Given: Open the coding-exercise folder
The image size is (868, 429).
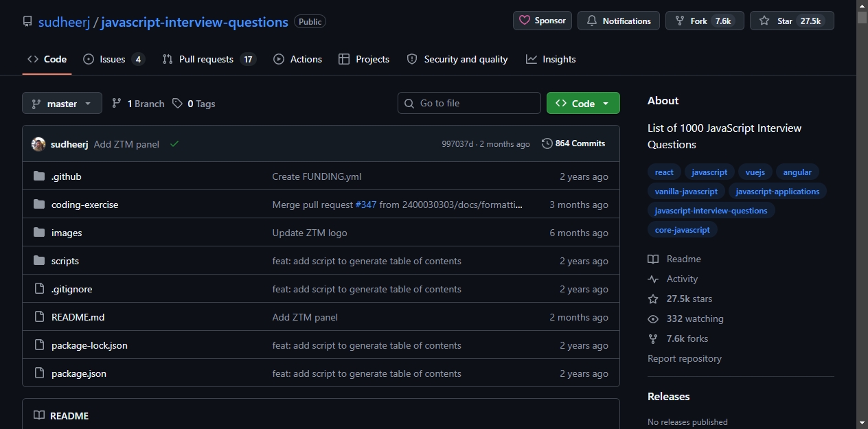Looking at the screenshot, I should pos(85,205).
